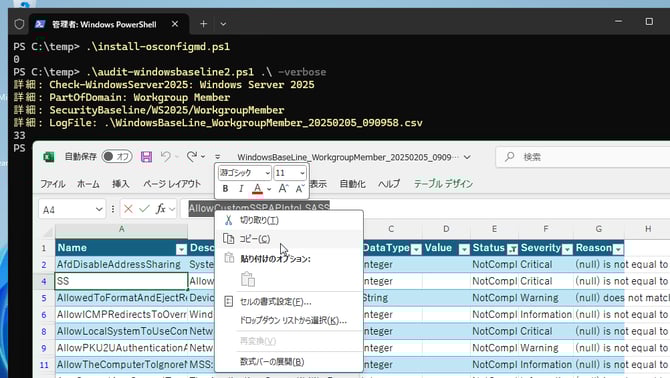Open the Reason column filter dropdown
Image resolution: width=670 pixels, height=378 pixels.
(618, 249)
